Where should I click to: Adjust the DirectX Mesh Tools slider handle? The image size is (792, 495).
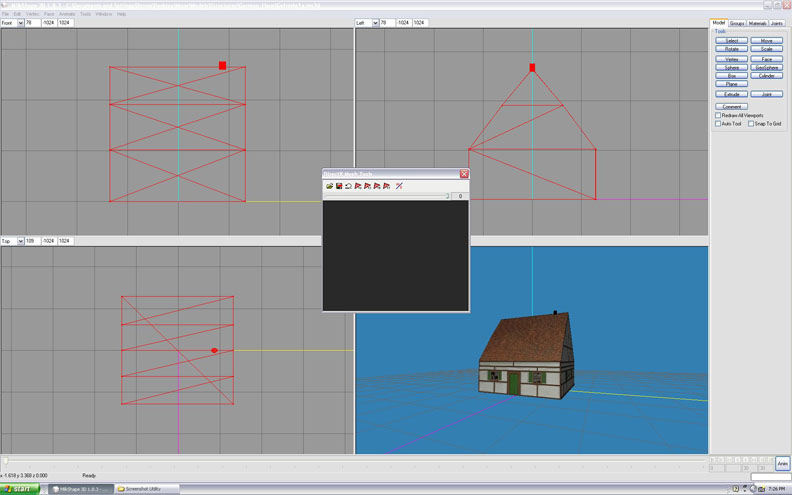click(448, 195)
